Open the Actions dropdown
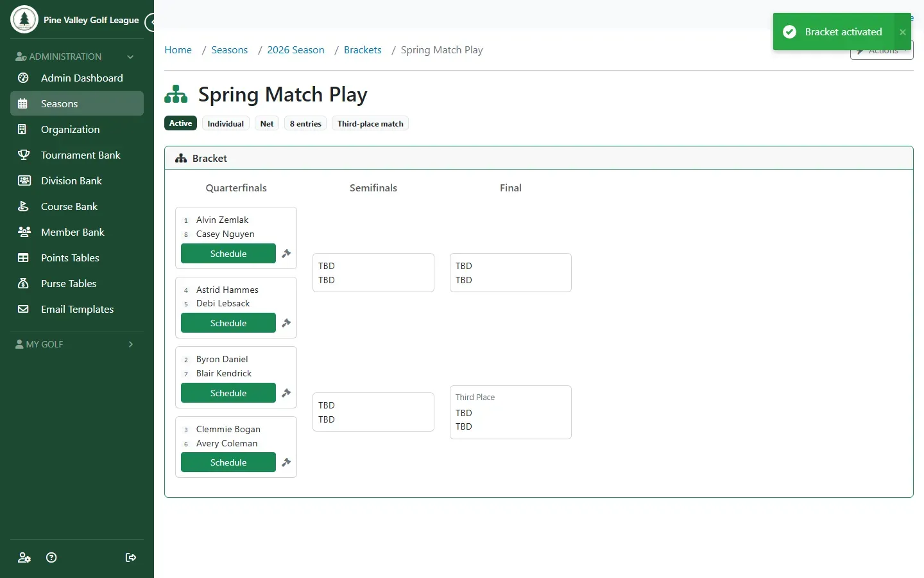Image resolution: width=924 pixels, height=578 pixels. 882,51
